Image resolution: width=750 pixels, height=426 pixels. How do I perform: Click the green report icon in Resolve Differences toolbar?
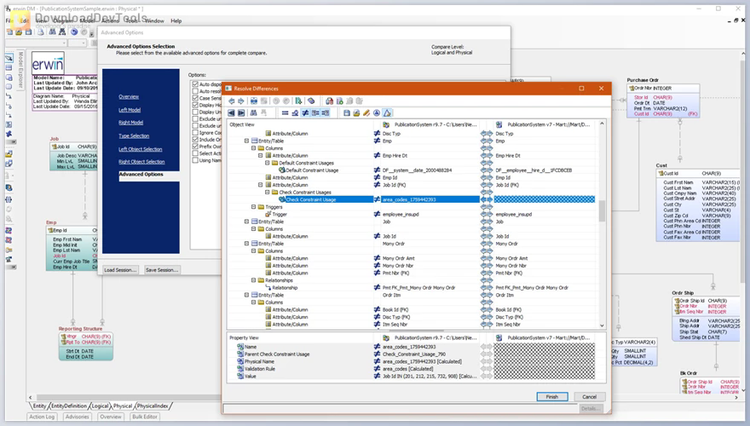pos(298,101)
